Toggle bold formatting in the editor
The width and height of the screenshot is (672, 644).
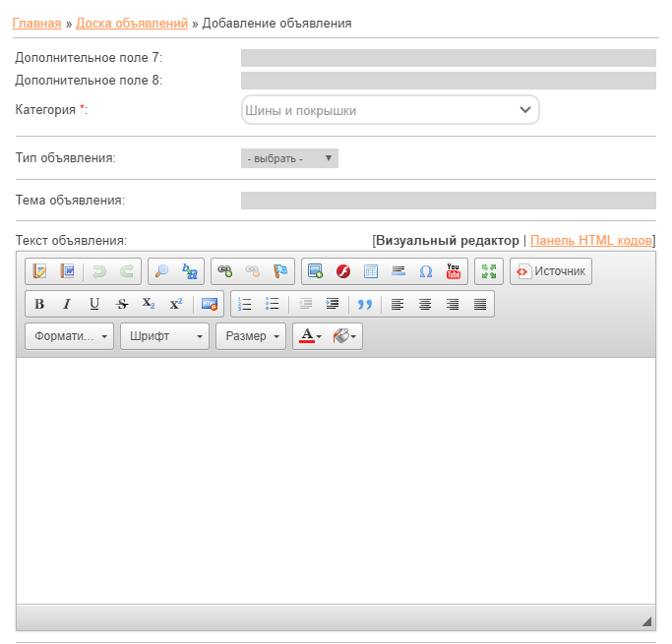pyautogui.click(x=39, y=304)
